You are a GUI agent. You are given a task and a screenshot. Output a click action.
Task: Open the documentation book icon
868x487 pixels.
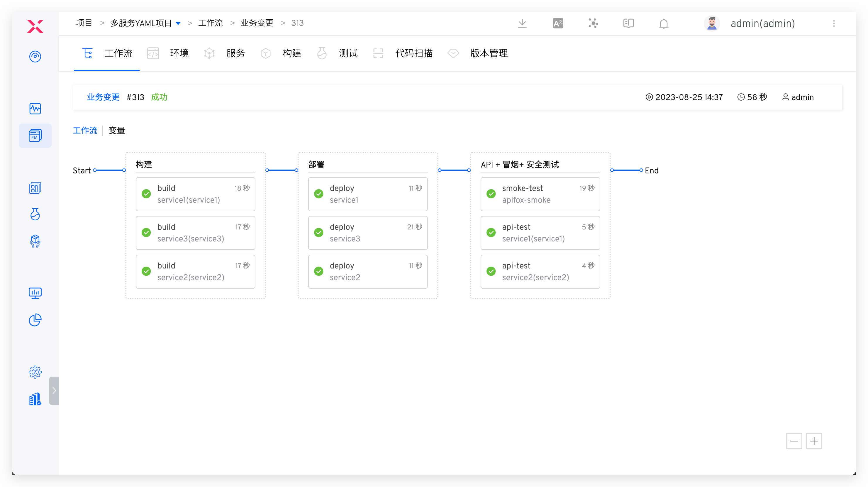(x=628, y=23)
